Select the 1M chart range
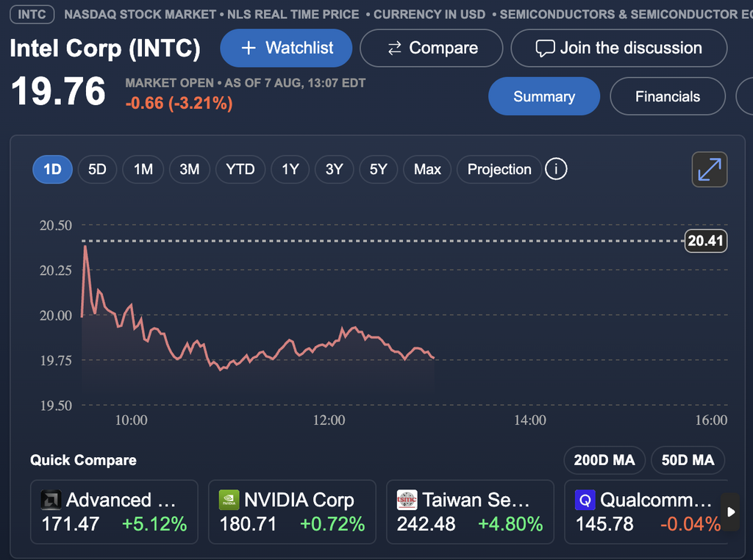753x560 pixels. pos(143,169)
